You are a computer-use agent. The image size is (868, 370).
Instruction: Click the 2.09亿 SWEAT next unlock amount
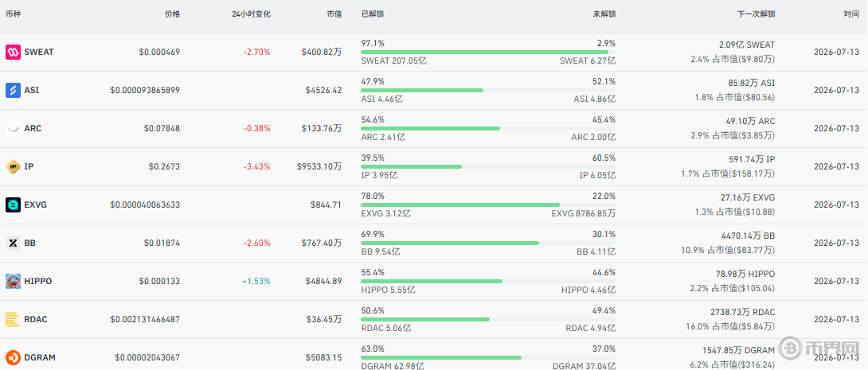tap(747, 45)
